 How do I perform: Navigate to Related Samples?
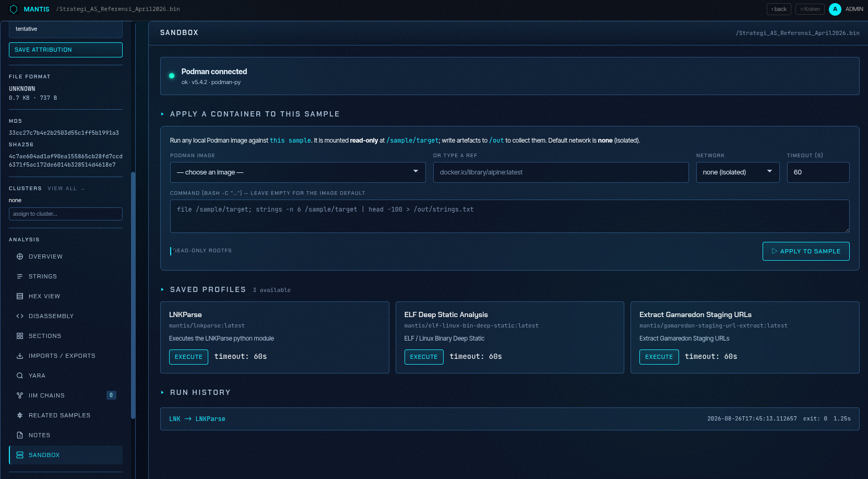click(x=66, y=415)
